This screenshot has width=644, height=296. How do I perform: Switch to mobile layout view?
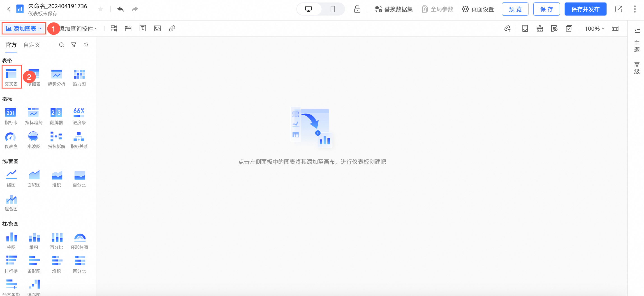click(333, 9)
